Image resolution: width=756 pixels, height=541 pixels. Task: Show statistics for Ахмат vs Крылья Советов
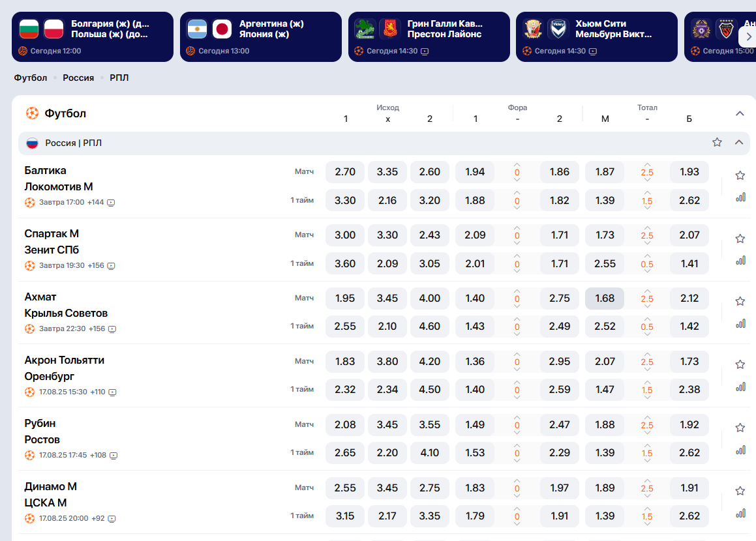(740, 324)
